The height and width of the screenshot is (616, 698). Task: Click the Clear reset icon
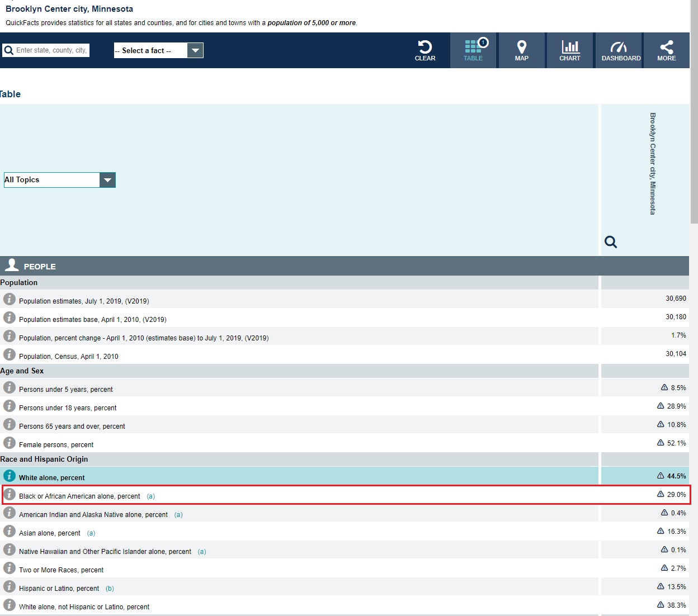[425, 47]
